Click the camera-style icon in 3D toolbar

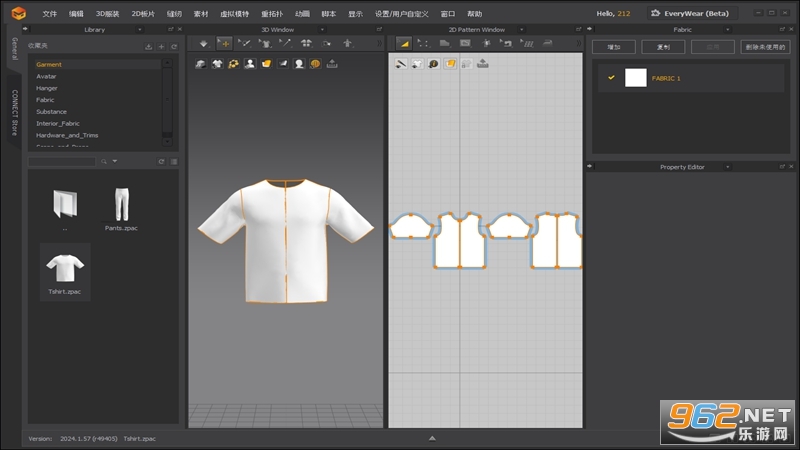(327, 43)
